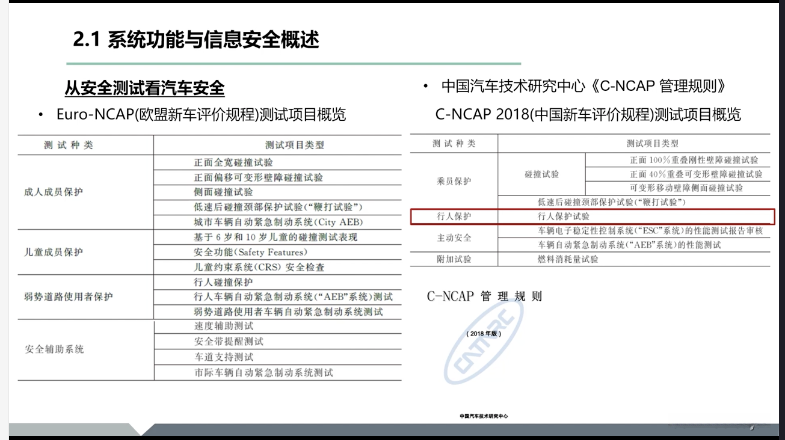Select the row "城市车辆自动紧急制动系统(City AEB)"
Image resolution: width=785 pixels, height=440 pixels.
tap(278, 222)
